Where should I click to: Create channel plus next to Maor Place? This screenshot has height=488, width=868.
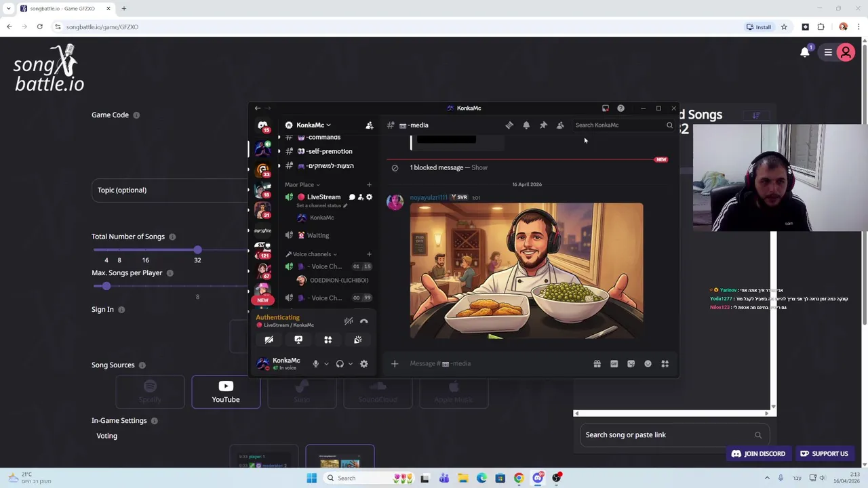369,184
